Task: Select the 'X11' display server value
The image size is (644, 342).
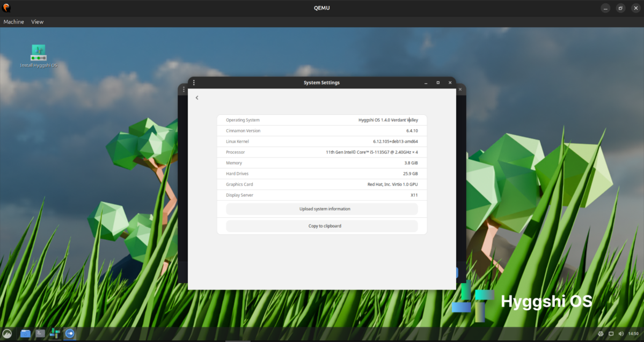Action: coord(414,195)
